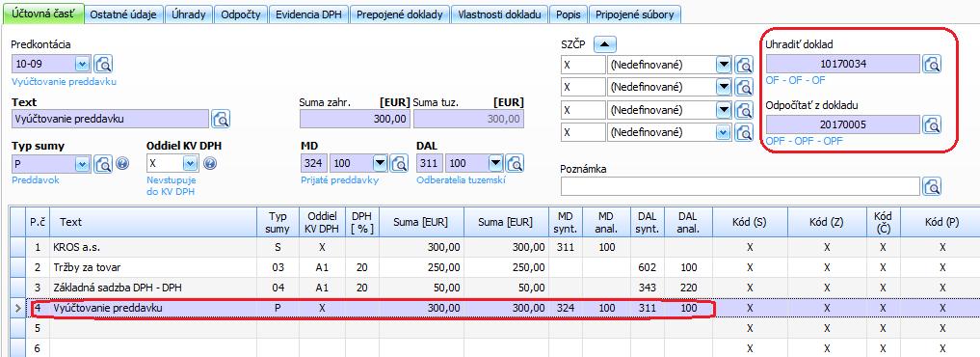Click 602 DAL synt. cell in row 2

[648, 267]
